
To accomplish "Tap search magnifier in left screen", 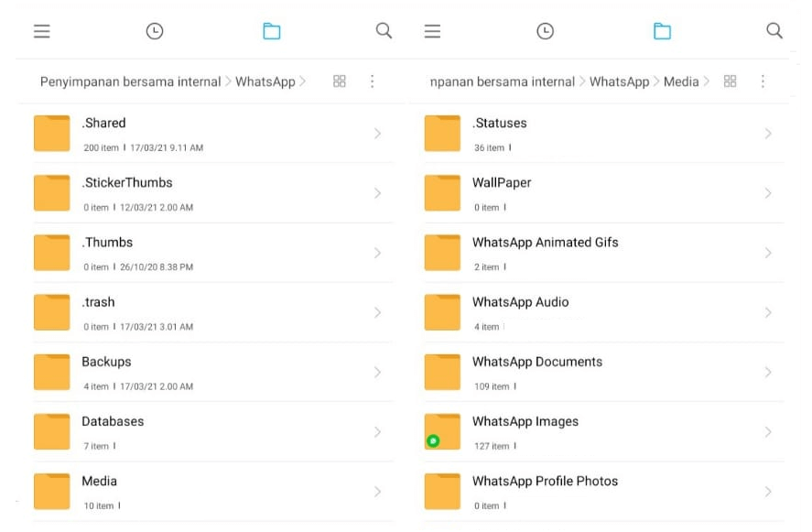I will [384, 30].
